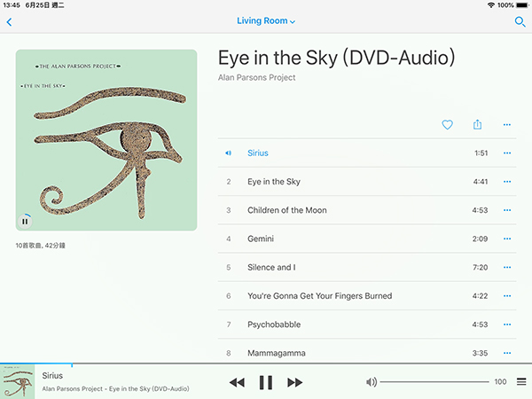This screenshot has width=532, height=399.
Task: Favorite the album with heart icon
Action: 447,125
